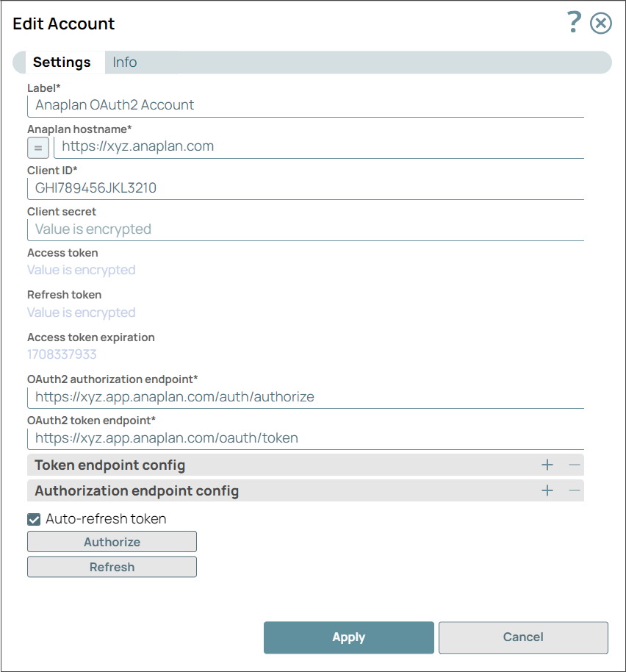Viewport: 626px width, 672px height.
Task: Select the Settings tab
Action: 63,62
